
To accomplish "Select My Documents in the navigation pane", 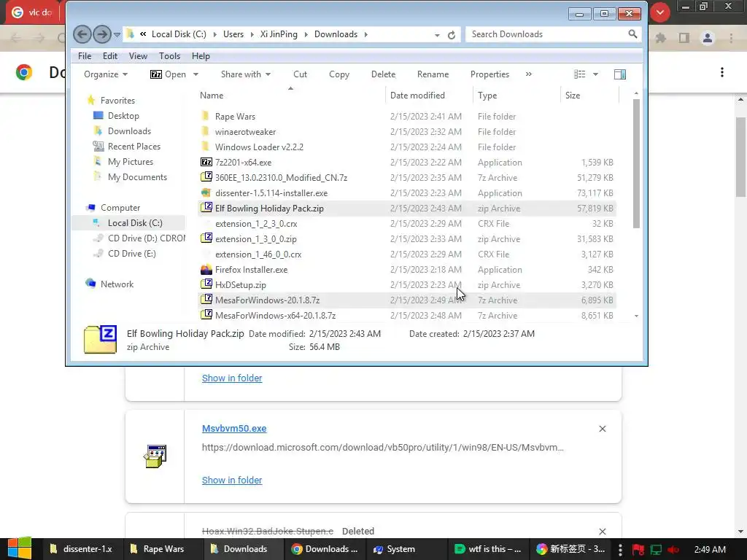I will point(137,177).
